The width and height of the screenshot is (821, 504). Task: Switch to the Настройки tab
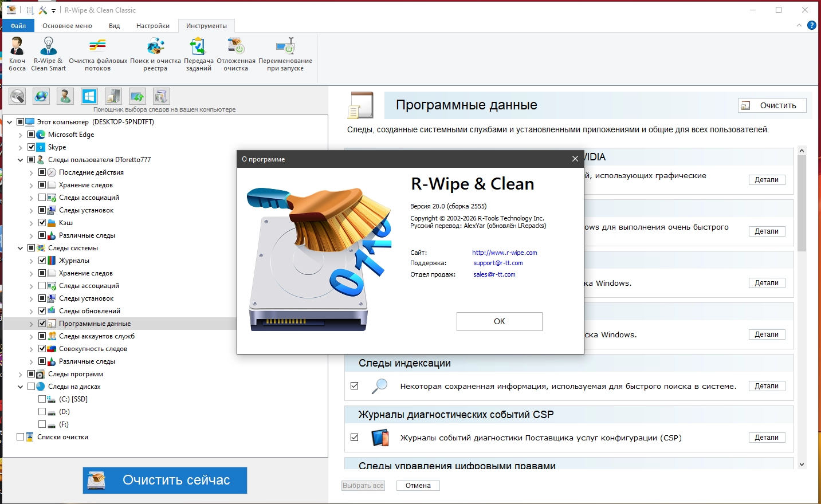(x=153, y=26)
